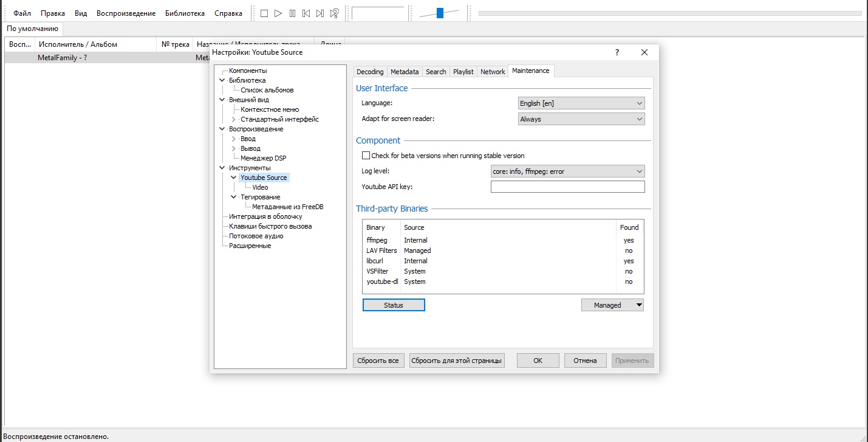Collapse the Youtube Source tree node
The height and width of the screenshot is (442, 868).
(234, 178)
